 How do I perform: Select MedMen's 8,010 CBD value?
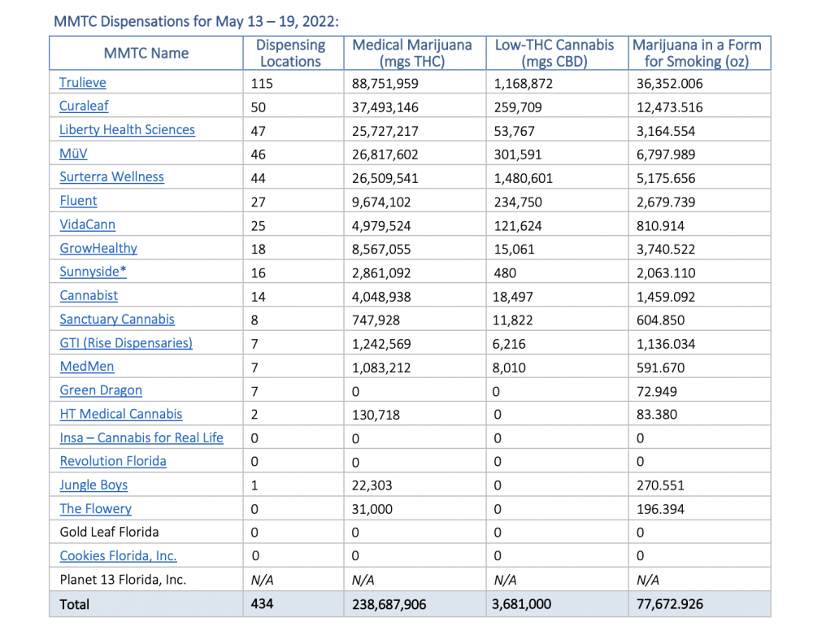(509, 368)
